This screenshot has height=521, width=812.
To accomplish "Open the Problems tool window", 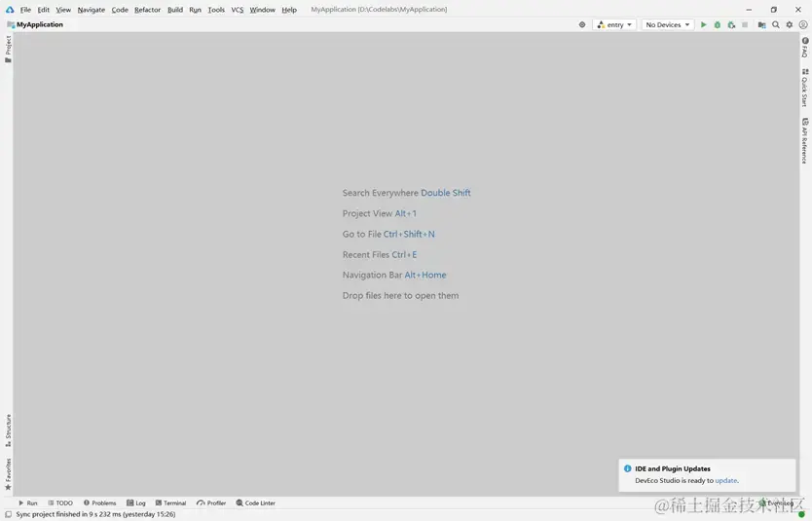I will tap(100, 502).
